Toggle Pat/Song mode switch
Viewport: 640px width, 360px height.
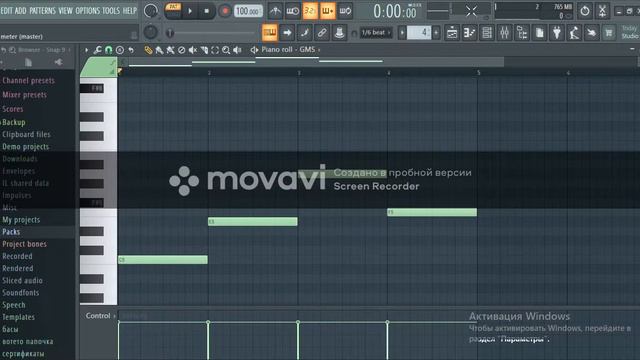click(x=173, y=11)
